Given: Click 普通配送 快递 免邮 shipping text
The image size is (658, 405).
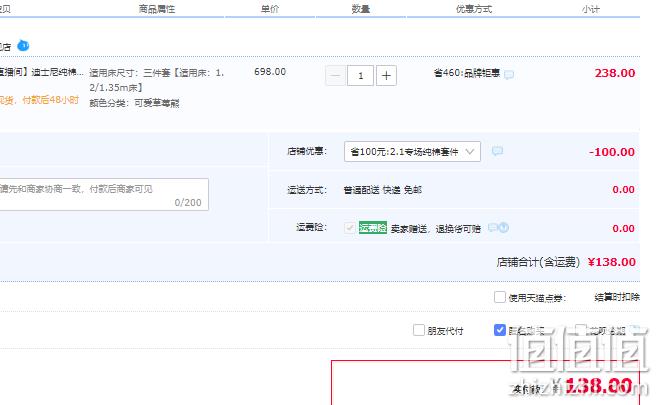Looking at the screenshot, I should (383, 190).
